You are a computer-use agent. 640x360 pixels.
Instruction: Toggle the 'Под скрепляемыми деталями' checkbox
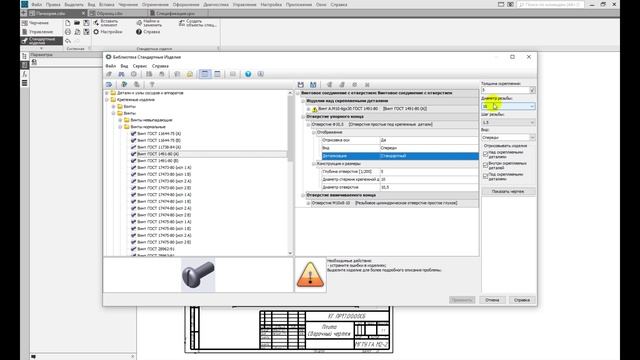(485, 176)
